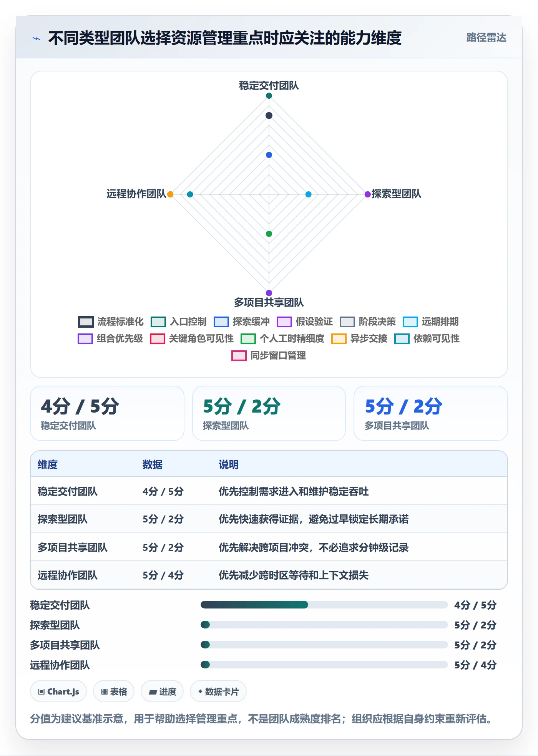Click the 远程协作团队 progress bar
Viewport: 538px width, 756px height.
324,665
